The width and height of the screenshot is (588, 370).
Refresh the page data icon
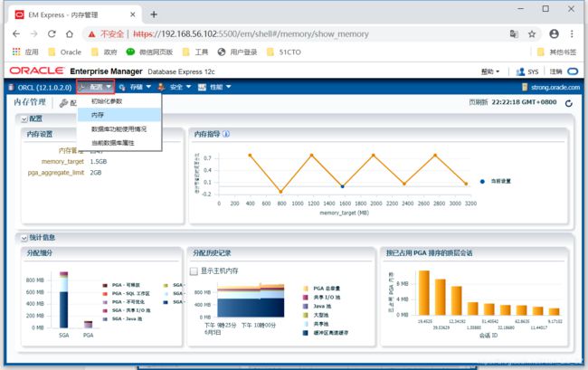coord(568,103)
